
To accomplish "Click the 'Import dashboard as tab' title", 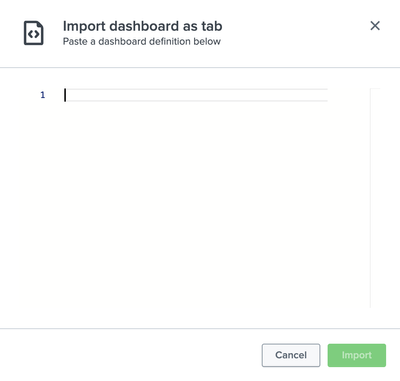I will (143, 26).
